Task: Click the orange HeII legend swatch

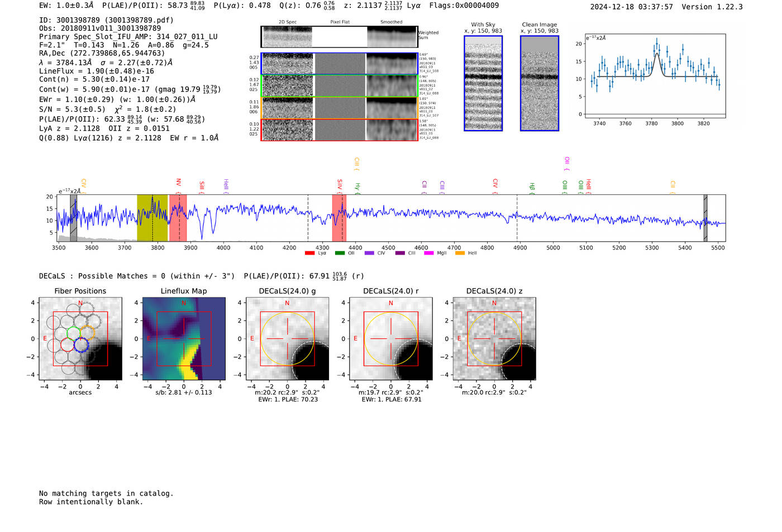Action: coord(460,253)
